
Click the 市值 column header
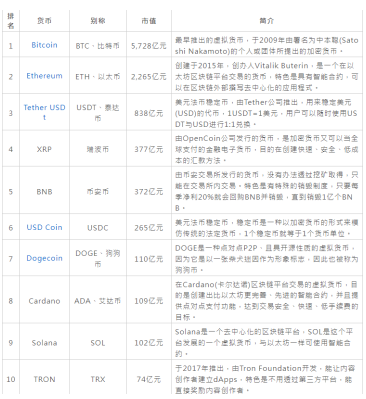149,21
